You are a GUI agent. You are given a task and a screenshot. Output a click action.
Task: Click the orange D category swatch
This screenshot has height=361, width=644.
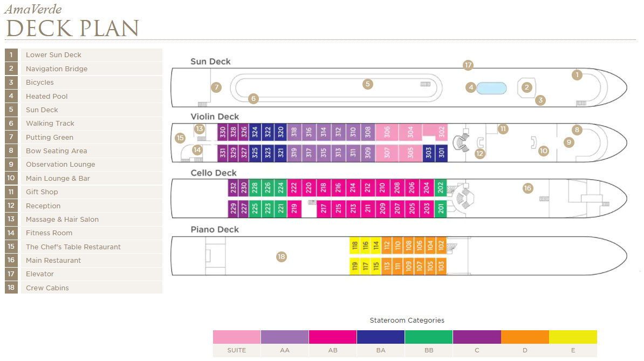click(x=525, y=337)
